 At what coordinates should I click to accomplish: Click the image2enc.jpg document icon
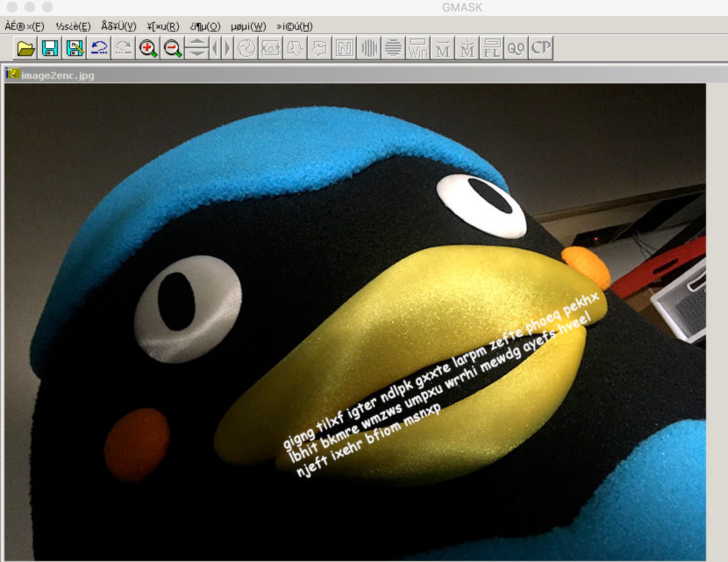point(12,74)
